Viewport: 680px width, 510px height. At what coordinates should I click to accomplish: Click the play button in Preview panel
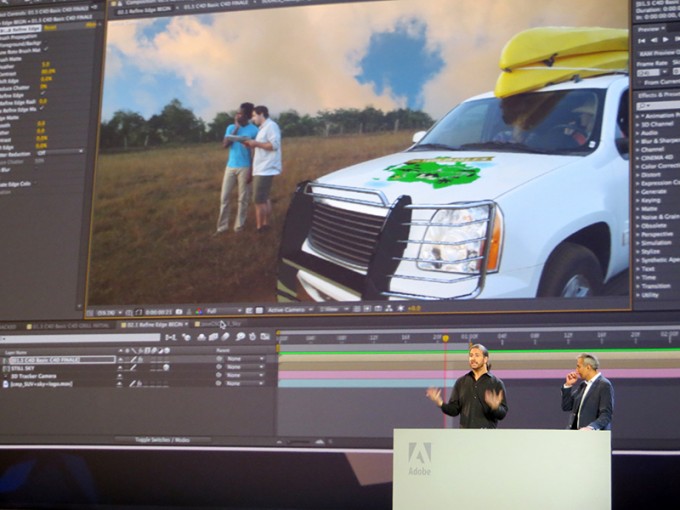point(666,40)
